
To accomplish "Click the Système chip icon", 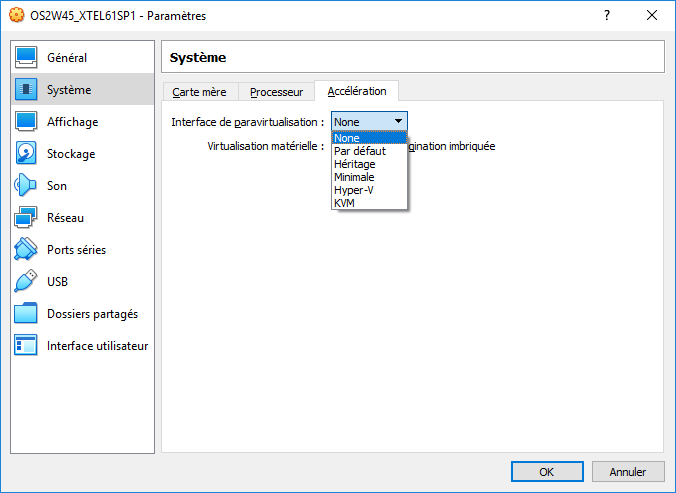I will click(27, 90).
